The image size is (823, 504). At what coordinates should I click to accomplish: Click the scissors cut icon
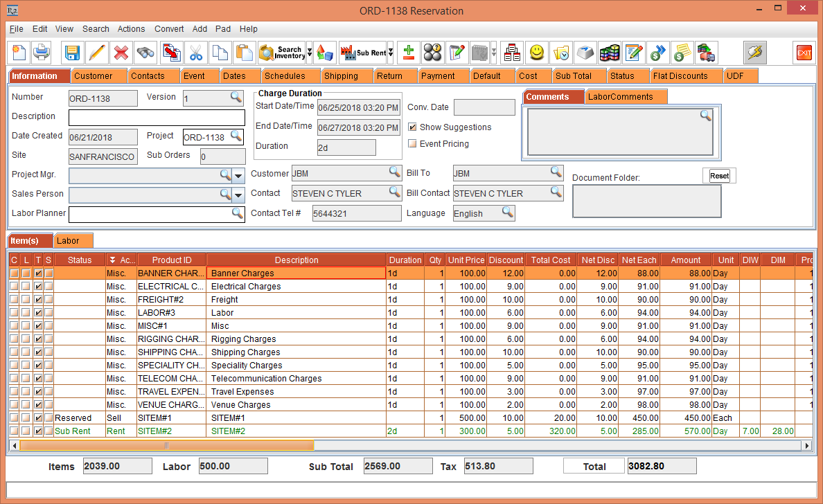coord(196,53)
